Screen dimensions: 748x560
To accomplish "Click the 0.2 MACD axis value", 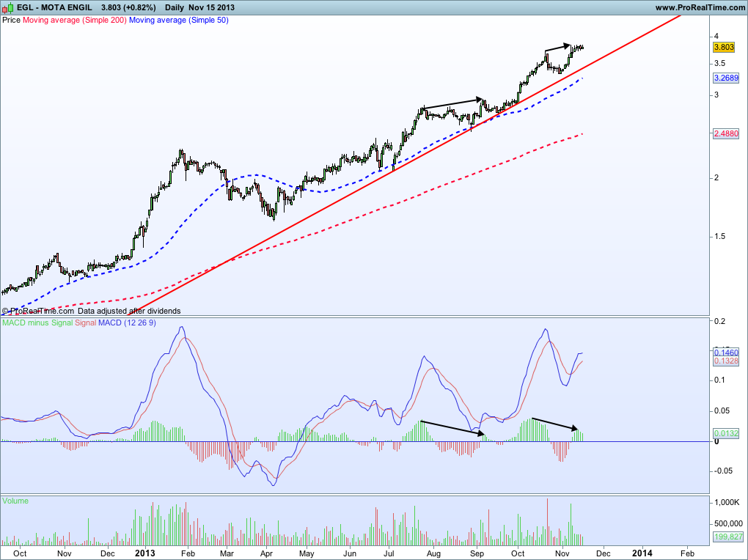I will pos(719,322).
